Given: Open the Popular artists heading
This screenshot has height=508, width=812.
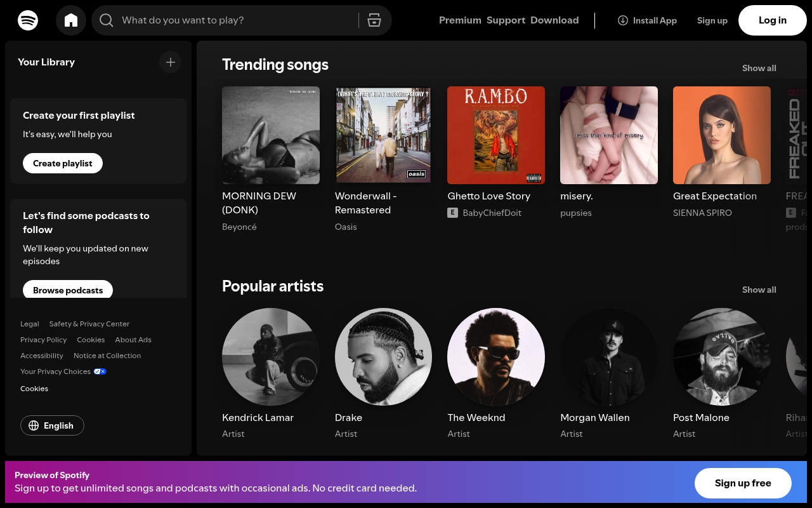Looking at the screenshot, I should click(273, 286).
